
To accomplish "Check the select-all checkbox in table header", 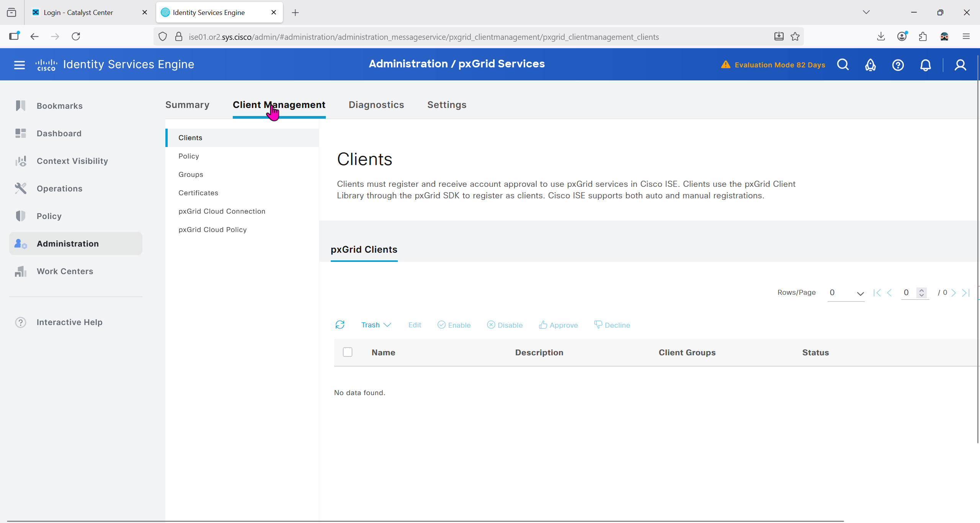I will coord(347,352).
